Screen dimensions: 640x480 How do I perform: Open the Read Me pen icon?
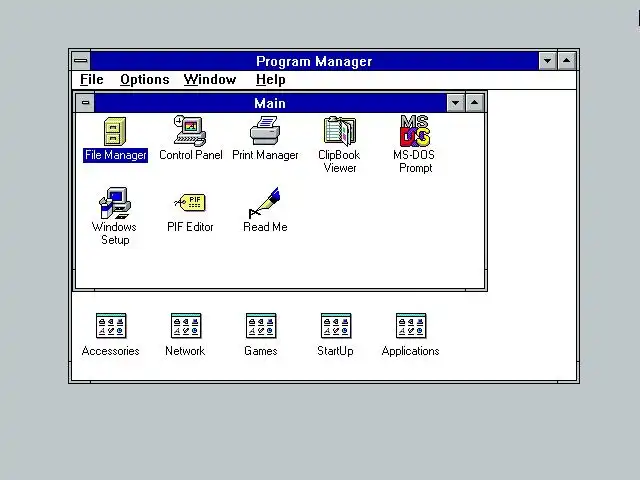point(264,203)
